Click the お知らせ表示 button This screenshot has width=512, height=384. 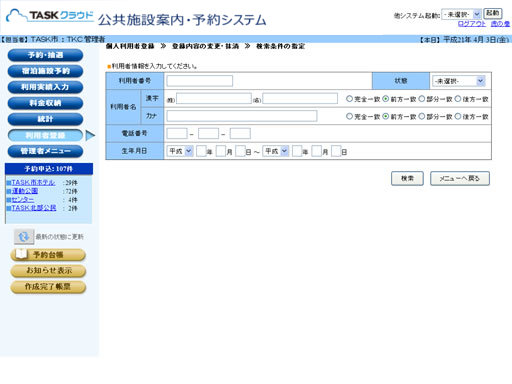(48, 271)
